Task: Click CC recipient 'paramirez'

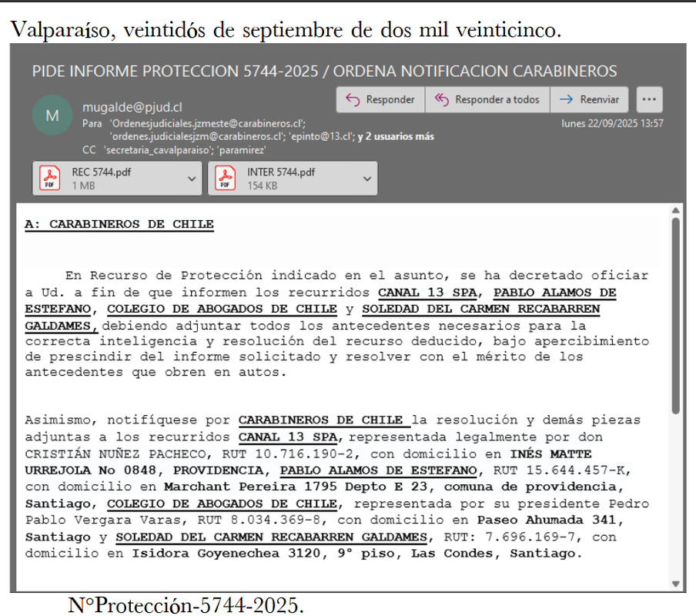Action: pyautogui.click(x=241, y=150)
